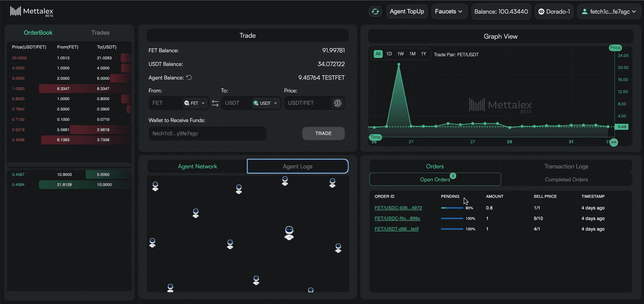Toggle the All time range option
The image size is (644, 304).
tap(378, 54)
